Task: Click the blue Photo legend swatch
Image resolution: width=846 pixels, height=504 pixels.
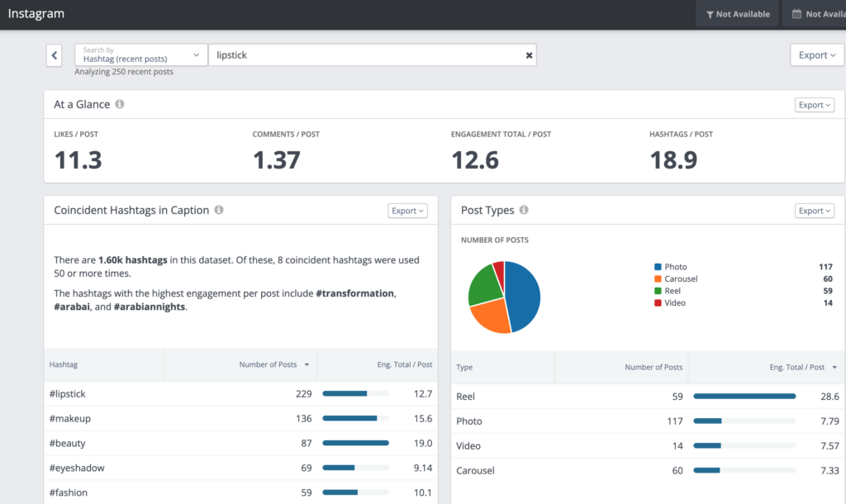Action: pos(658,267)
